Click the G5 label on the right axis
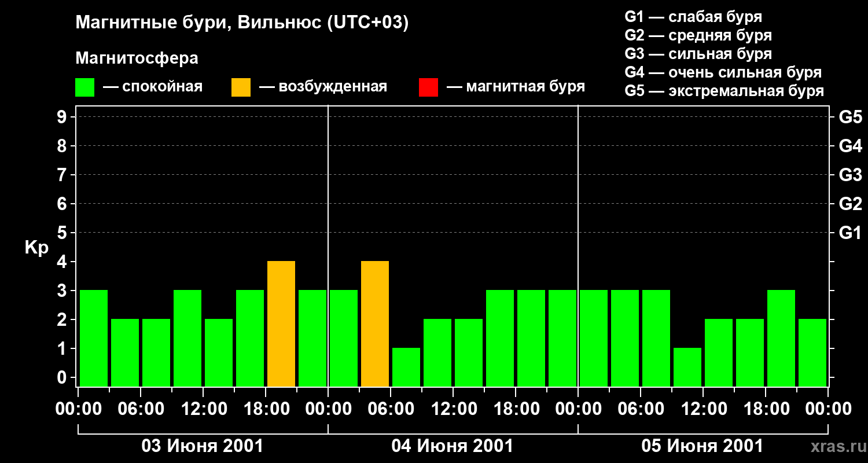The width and height of the screenshot is (868, 463). pyautogui.click(x=851, y=117)
